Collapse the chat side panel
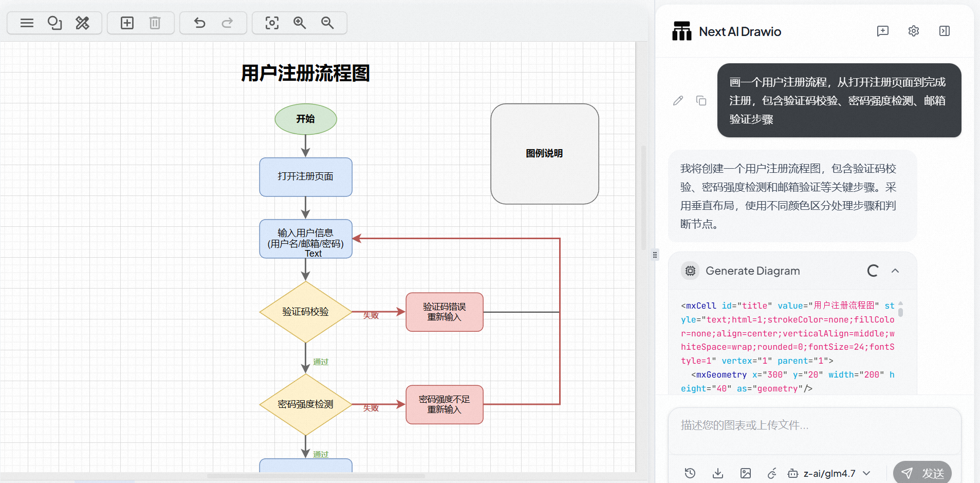The height and width of the screenshot is (483, 980). coord(944,31)
